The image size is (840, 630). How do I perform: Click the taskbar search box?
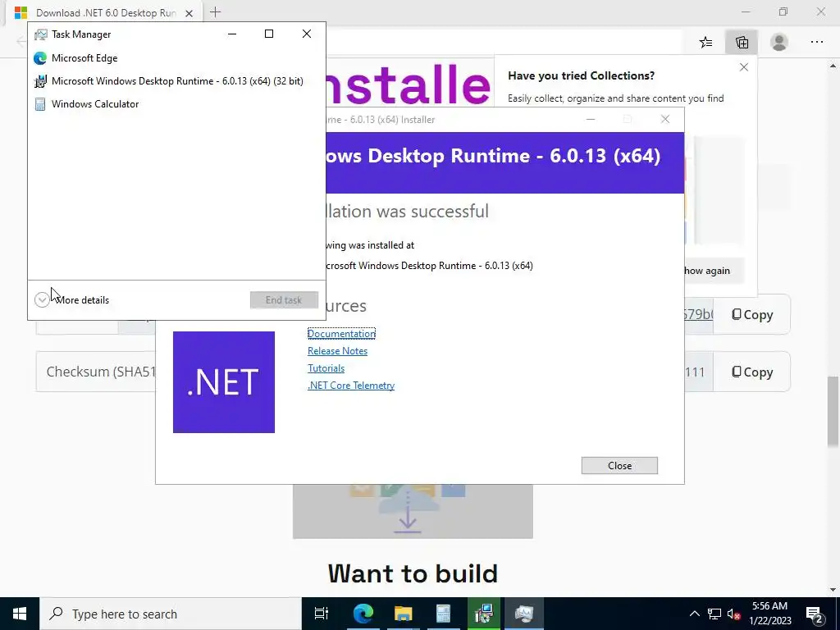171,614
